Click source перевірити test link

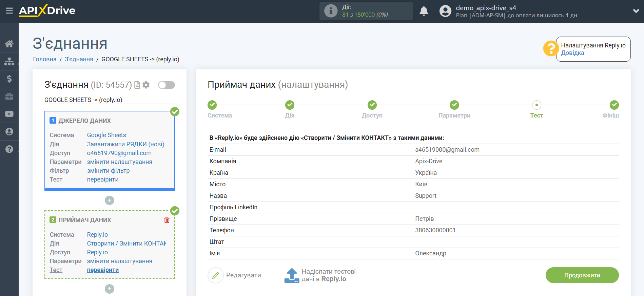103,179
